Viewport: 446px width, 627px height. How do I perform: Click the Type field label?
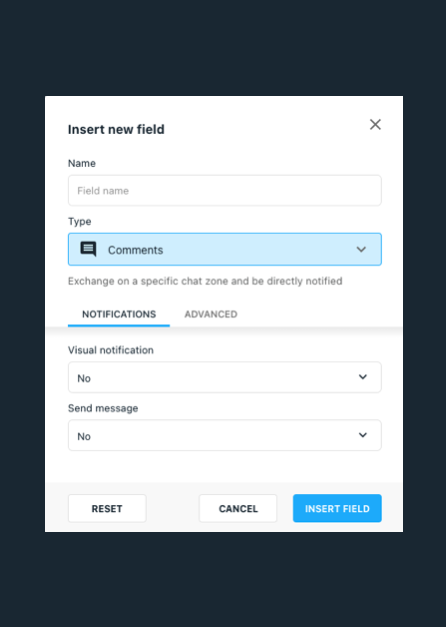coord(80,222)
